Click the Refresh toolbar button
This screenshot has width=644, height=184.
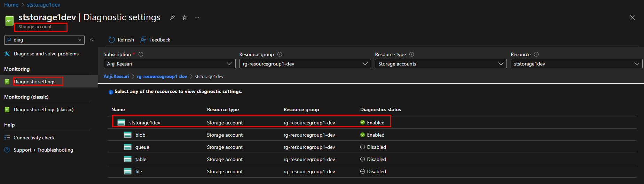[x=121, y=40]
